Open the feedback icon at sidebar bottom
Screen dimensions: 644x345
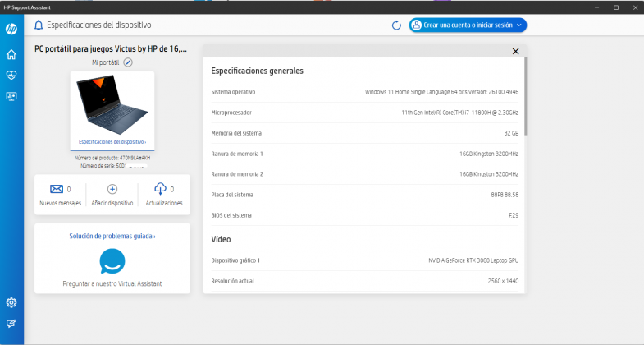(x=11, y=323)
